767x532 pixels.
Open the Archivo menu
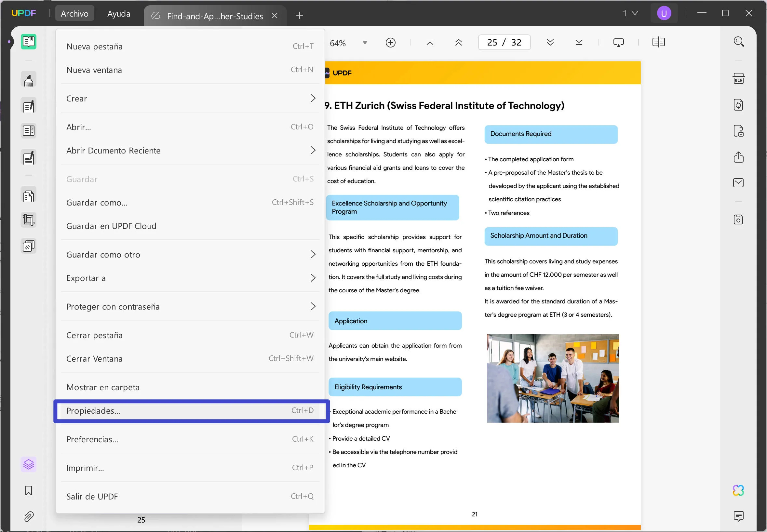pos(75,13)
